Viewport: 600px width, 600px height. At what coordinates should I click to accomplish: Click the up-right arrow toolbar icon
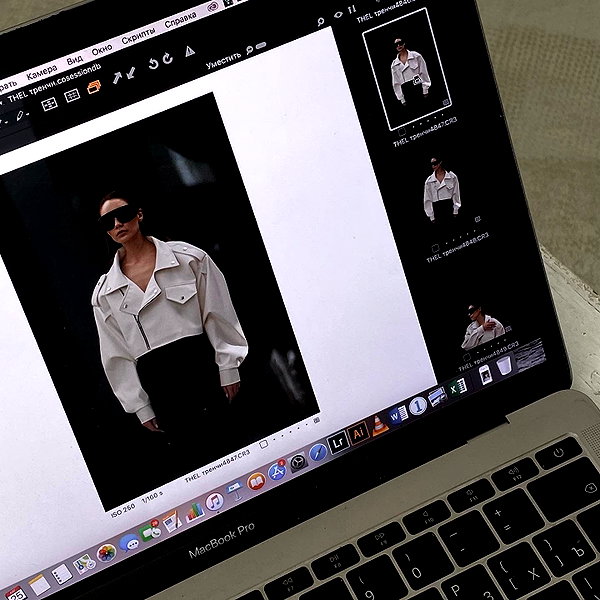pos(117,78)
